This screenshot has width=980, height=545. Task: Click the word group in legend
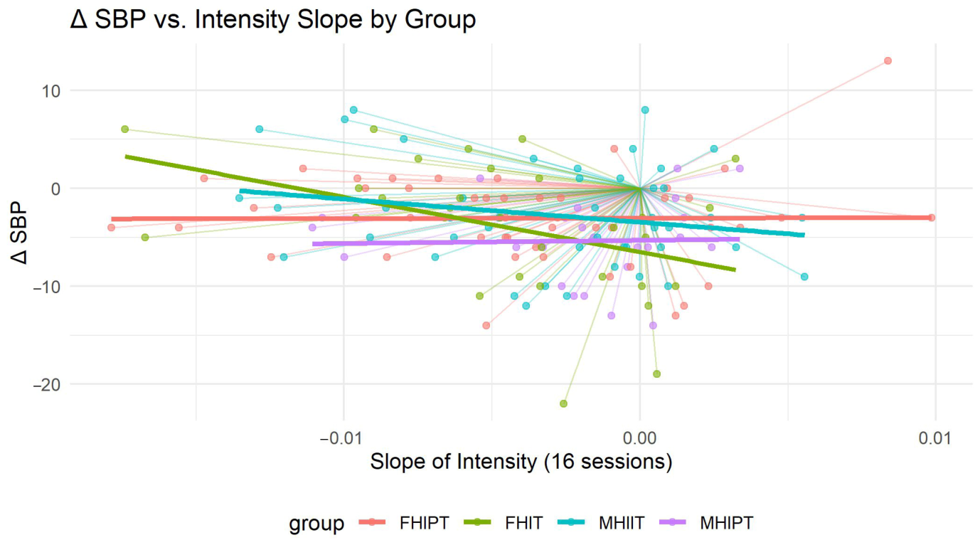point(316,524)
